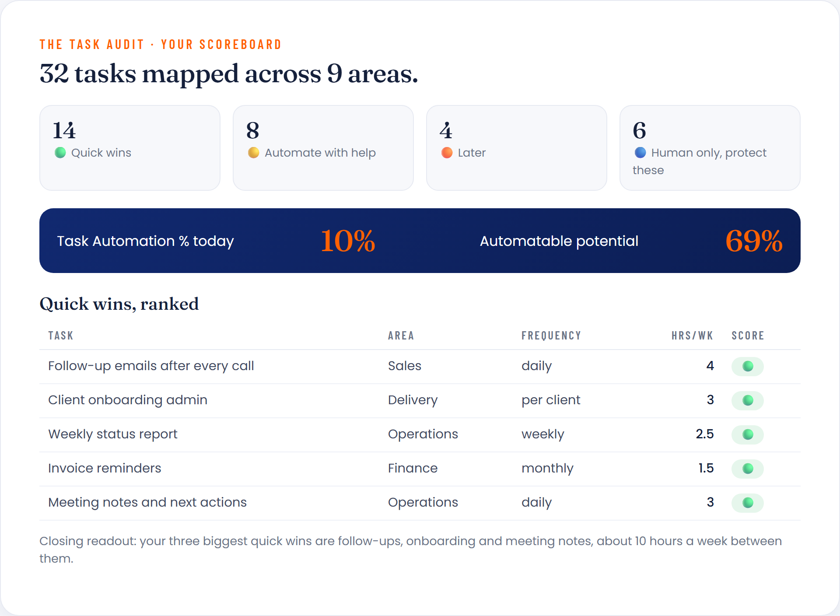
Task: Click Operations in the Meeting notes row
Action: [x=423, y=502]
